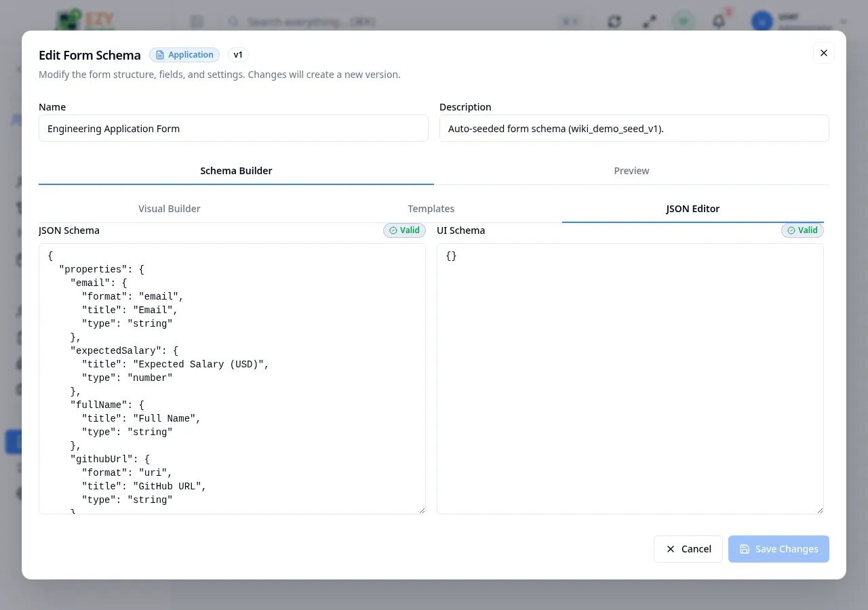Click the Cancel button

(x=688, y=549)
